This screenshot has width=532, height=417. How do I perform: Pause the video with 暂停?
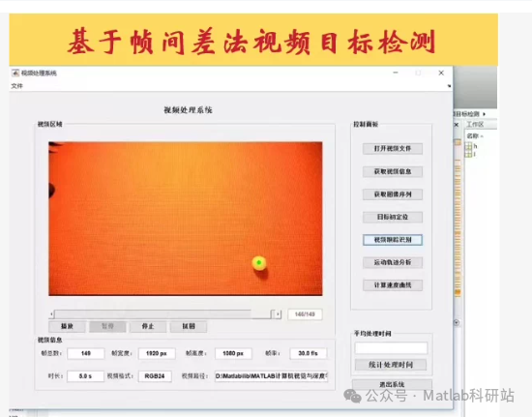point(107,326)
